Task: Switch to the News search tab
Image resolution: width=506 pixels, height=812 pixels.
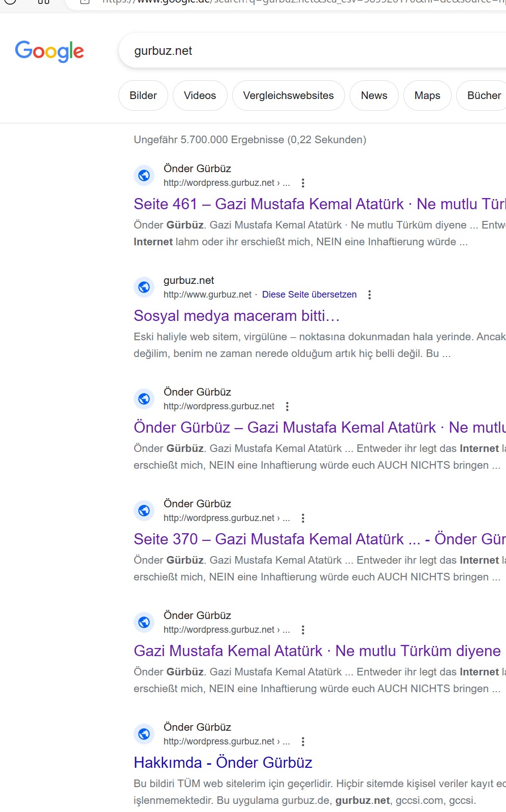Action: (374, 95)
